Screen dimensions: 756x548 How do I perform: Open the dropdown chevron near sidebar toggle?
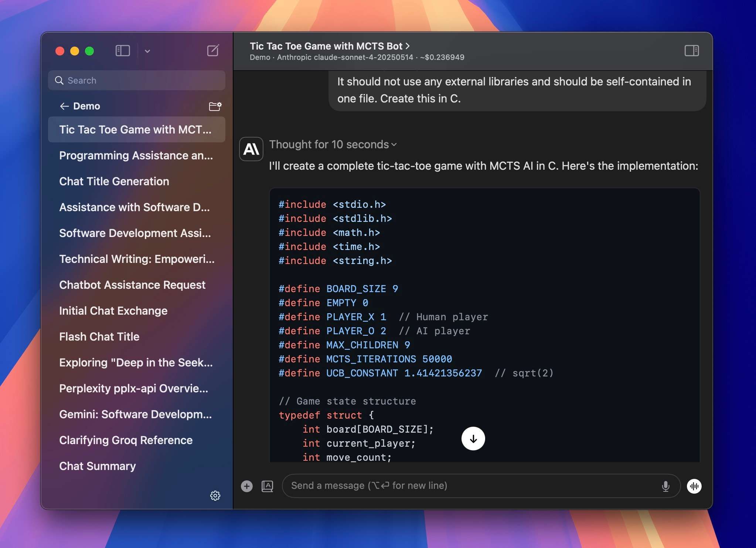point(147,51)
